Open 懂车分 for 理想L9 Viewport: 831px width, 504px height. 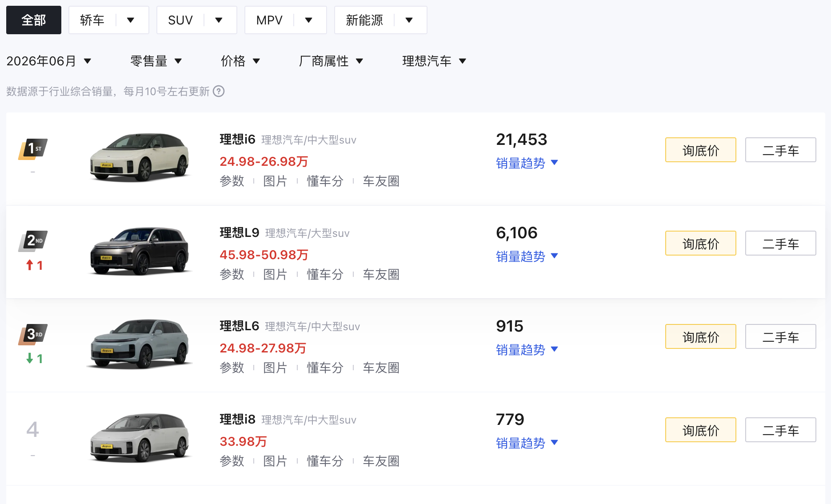(325, 275)
